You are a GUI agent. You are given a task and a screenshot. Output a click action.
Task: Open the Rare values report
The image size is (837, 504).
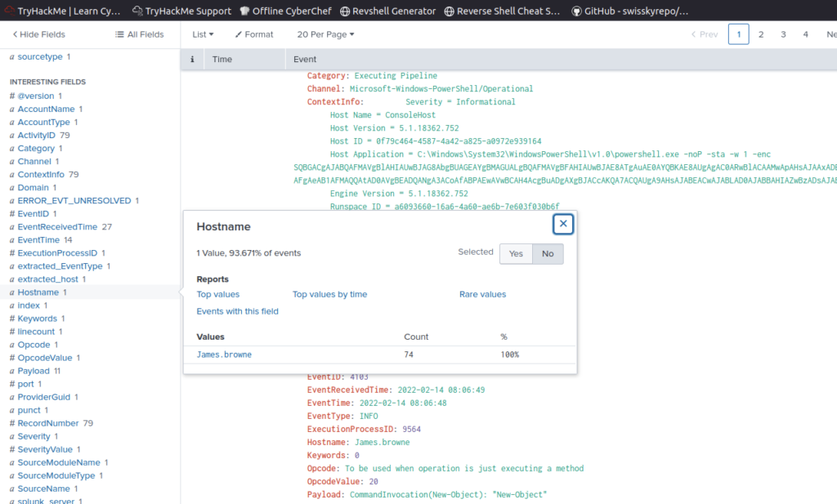(482, 294)
